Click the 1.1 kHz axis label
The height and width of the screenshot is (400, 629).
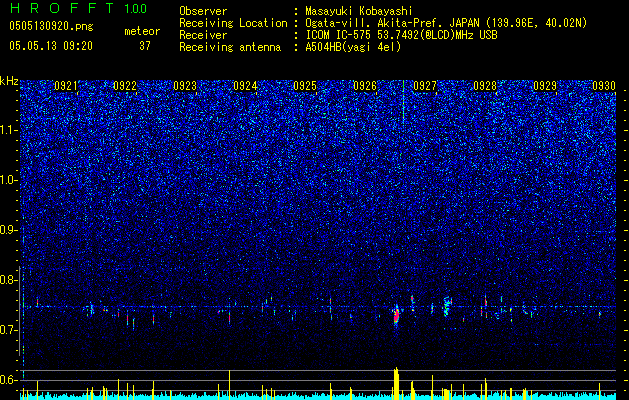(8, 130)
